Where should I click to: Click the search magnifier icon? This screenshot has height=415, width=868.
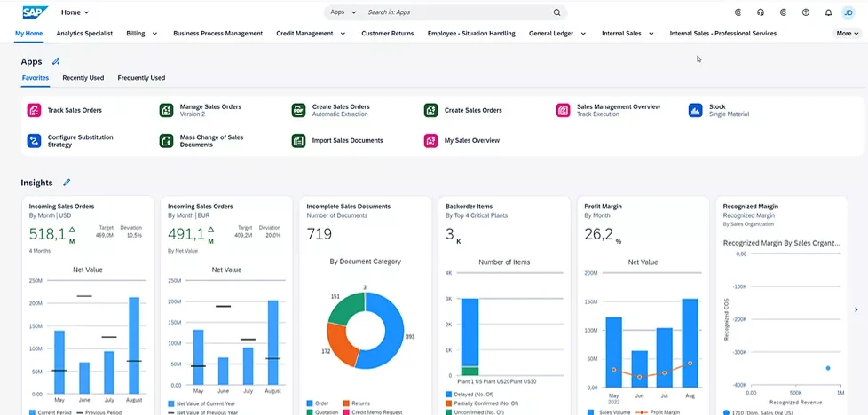556,12
